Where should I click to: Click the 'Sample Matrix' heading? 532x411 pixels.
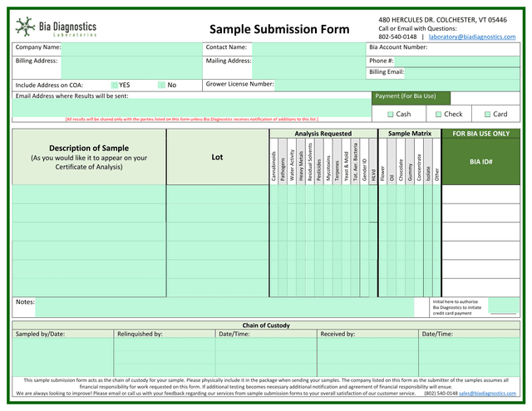pyautogui.click(x=410, y=134)
